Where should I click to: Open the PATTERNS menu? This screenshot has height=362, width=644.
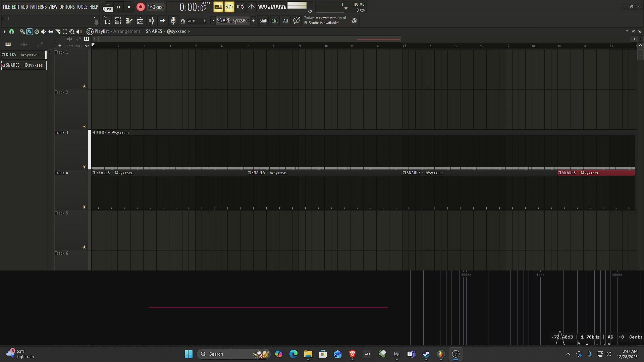click(x=39, y=6)
